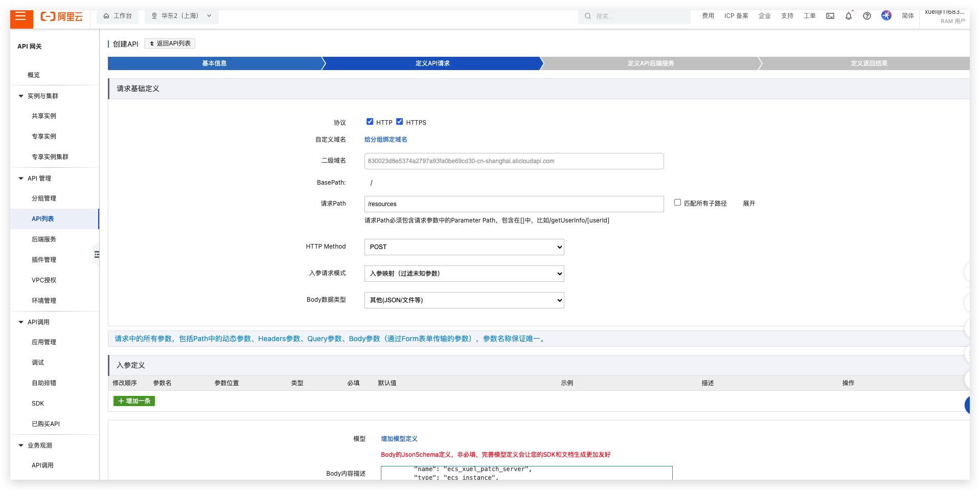The image size is (980, 490).
Task: Open the notifications bell
Action: coord(848,16)
